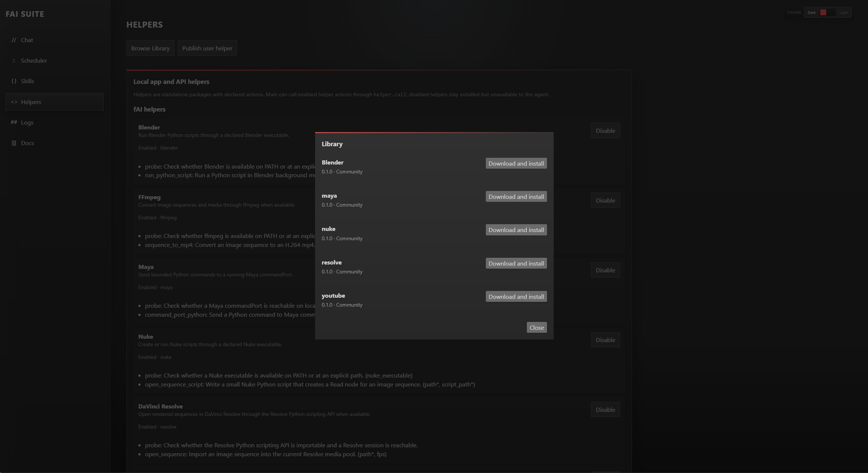Click the Skills braces icon
The height and width of the screenshot is (473, 868).
click(x=14, y=81)
